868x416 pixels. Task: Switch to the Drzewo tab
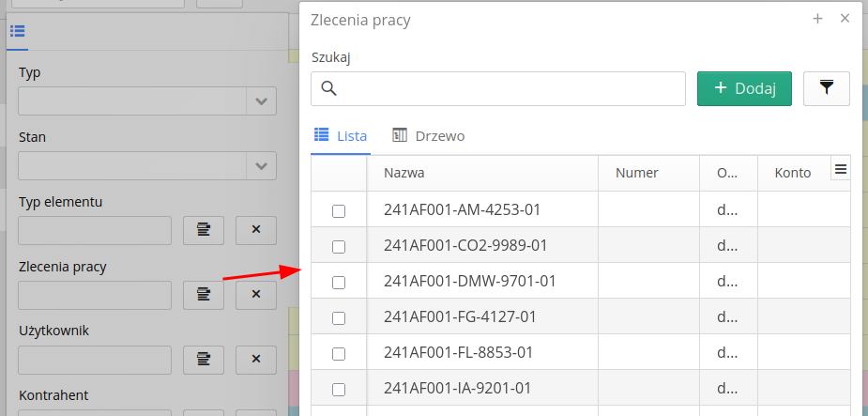point(429,136)
